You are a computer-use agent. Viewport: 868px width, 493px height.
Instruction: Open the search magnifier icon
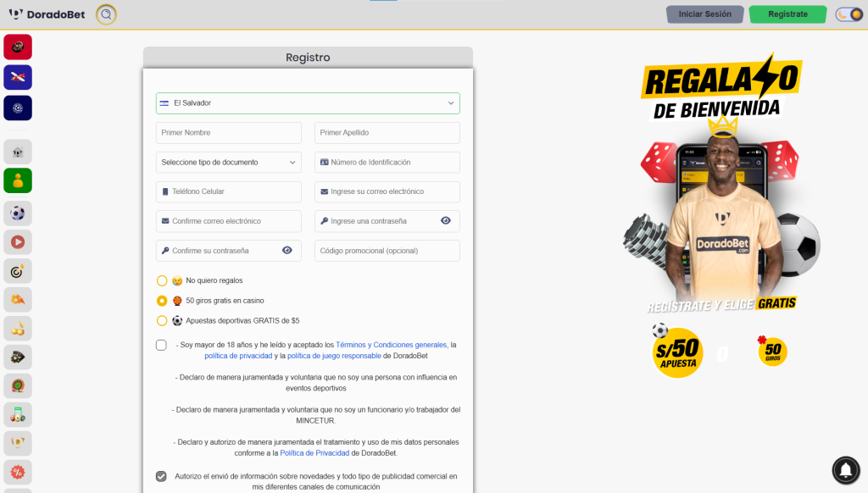(x=106, y=14)
